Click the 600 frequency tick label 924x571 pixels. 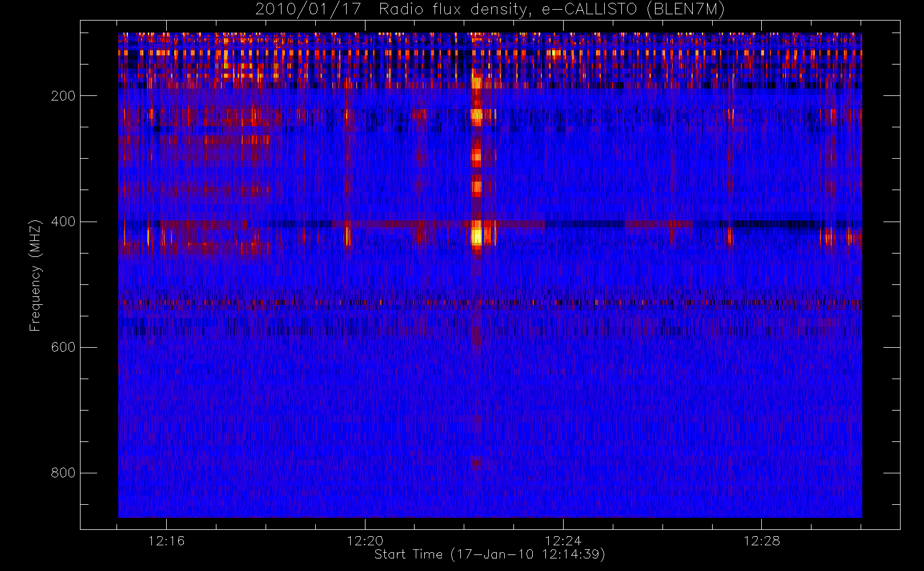point(63,347)
